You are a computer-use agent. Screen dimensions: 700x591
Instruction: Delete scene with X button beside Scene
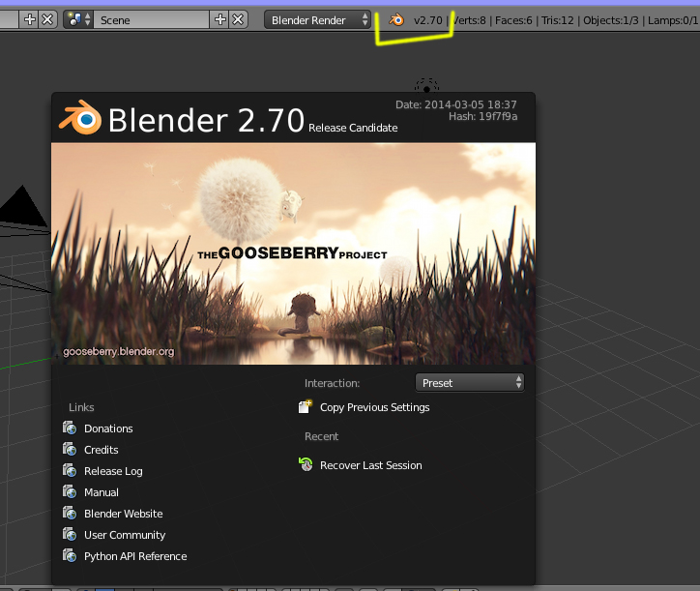(239, 19)
